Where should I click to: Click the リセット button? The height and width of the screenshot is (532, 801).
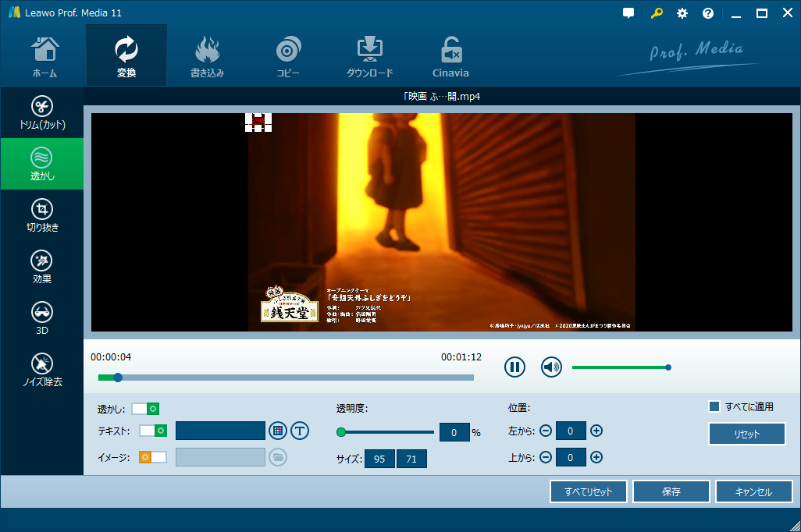point(747,434)
